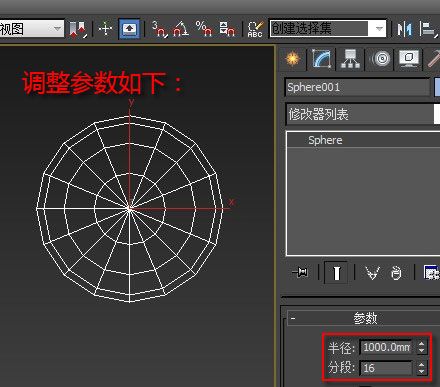The width and height of the screenshot is (440, 387).
Task: Open the 修改器列表 modifier list dropdown
Action: point(363,114)
